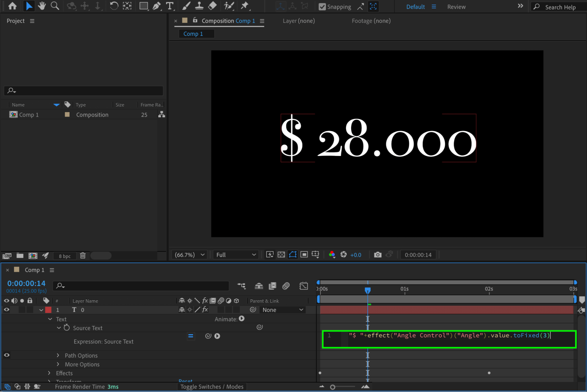This screenshot has height=392, width=587.
Task: Select the Rectangle shape tool
Action: pyautogui.click(x=144, y=6)
